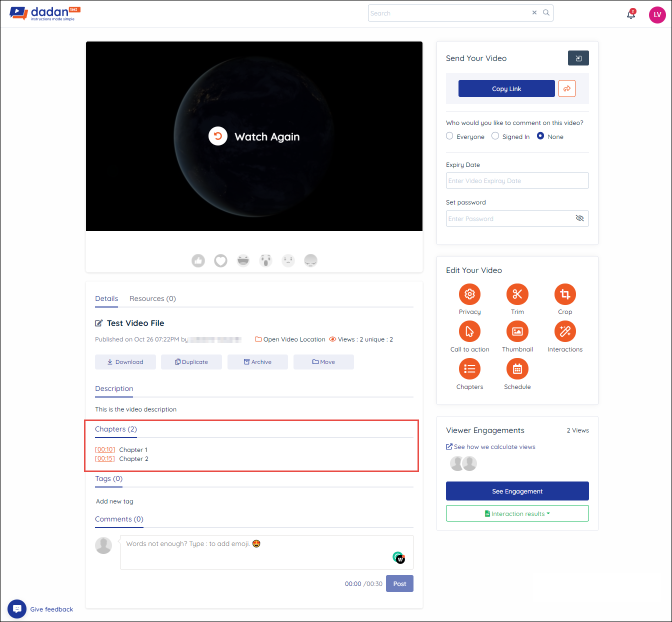672x622 pixels.
Task: Select the Signed In comment option
Action: (x=495, y=136)
